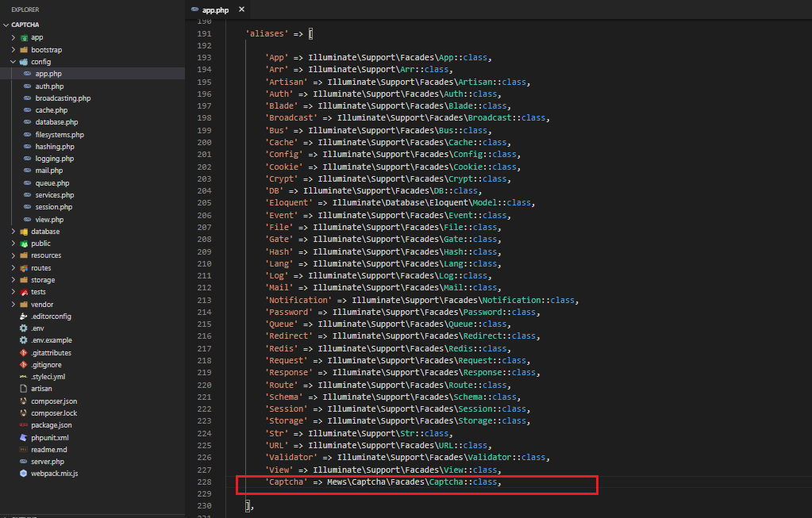This screenshot has height=518, width=812.
Task: Select the artisan file
Action: coord(41,389)
